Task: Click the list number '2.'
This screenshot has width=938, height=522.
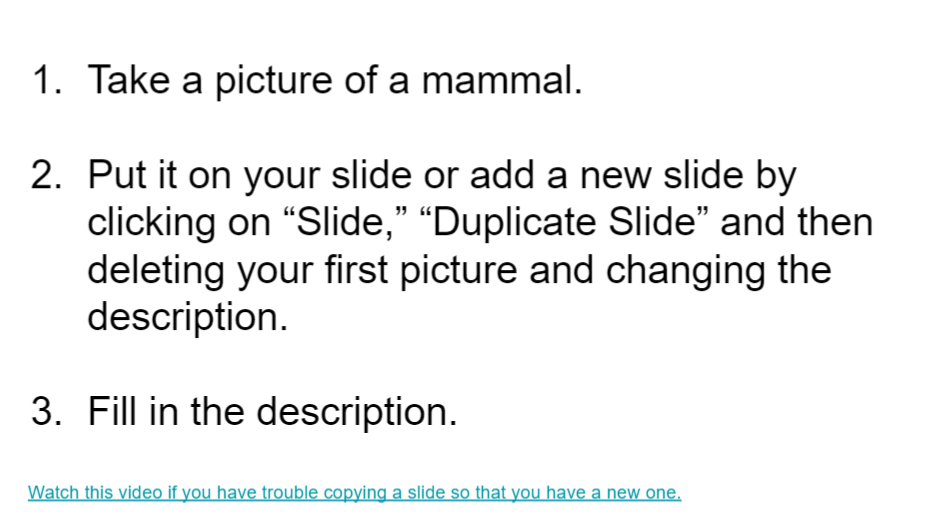Action: [x=47, y=175]
